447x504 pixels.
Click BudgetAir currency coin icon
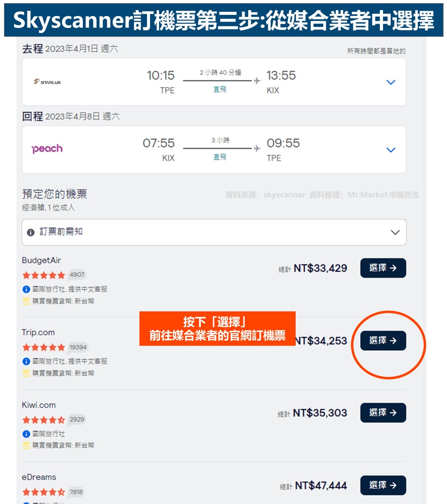[x=26, y=301]
